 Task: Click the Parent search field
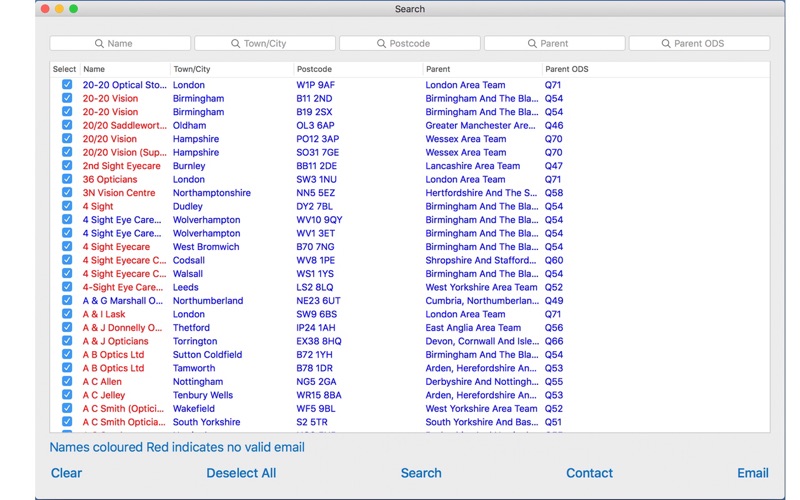[555, 43]
